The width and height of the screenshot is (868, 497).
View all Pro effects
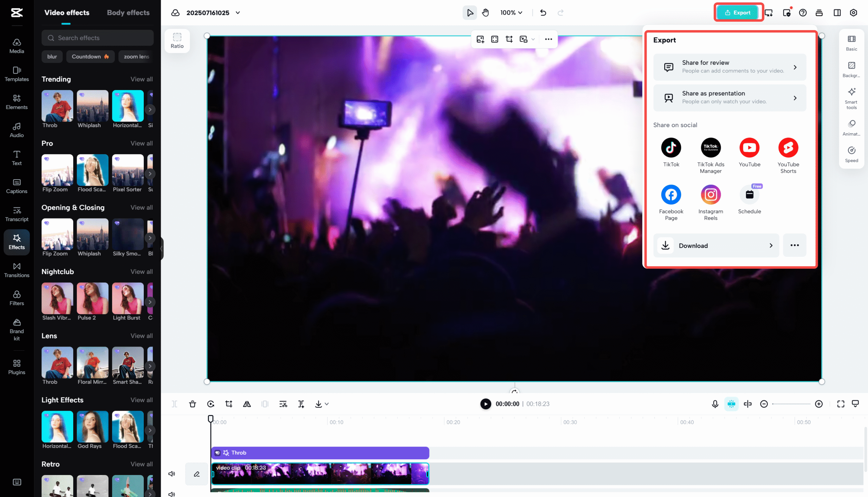[x=141, y=143]
